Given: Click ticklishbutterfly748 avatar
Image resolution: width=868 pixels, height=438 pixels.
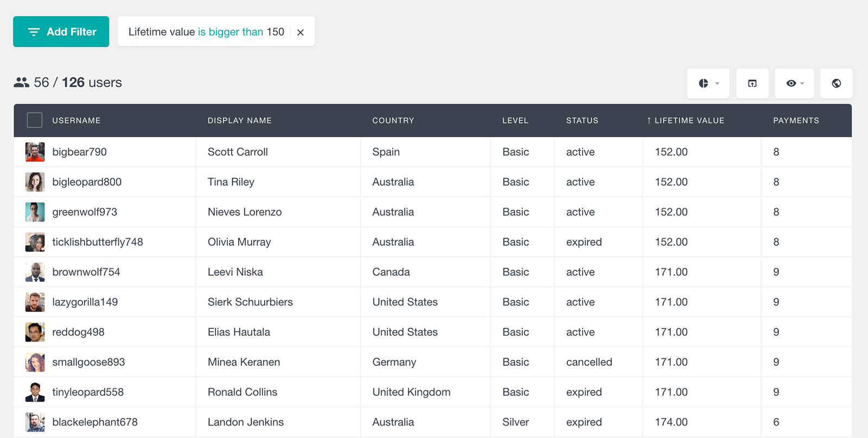Looking at the screenshot, I should [x=35, y=242].
